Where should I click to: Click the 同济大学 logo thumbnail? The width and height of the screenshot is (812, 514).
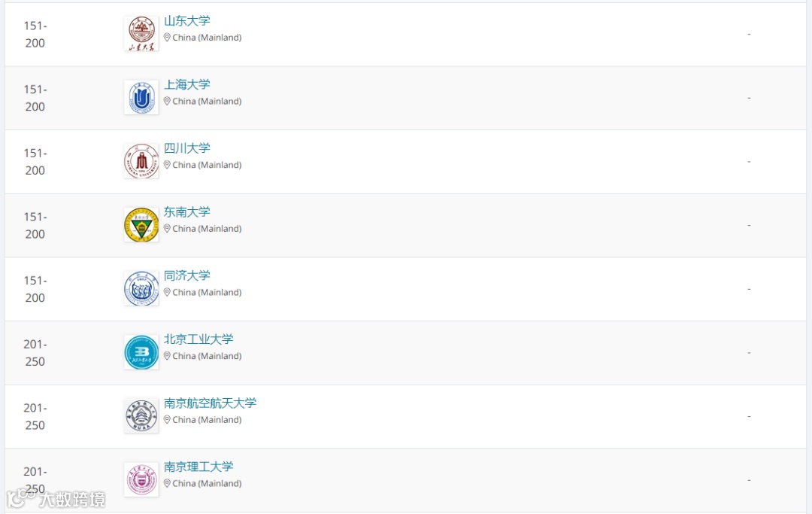click(141, 288)
